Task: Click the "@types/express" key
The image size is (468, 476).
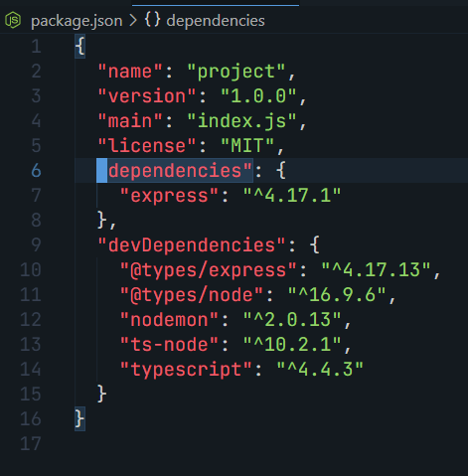Action: 209,270
